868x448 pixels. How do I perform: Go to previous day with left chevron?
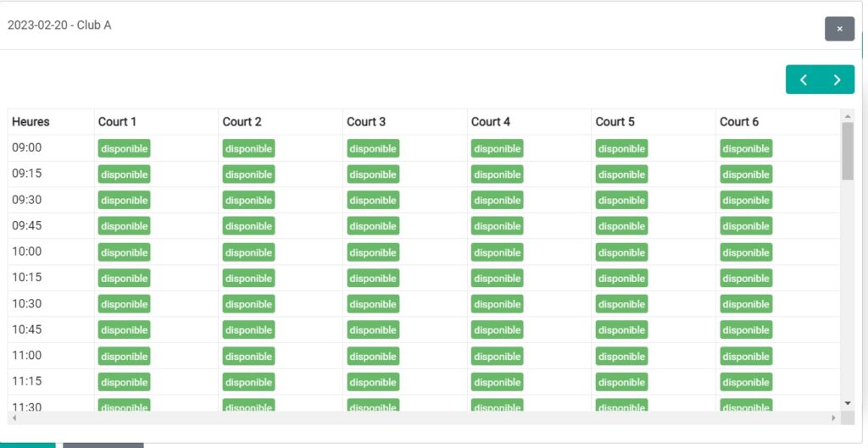coord(804,80)
